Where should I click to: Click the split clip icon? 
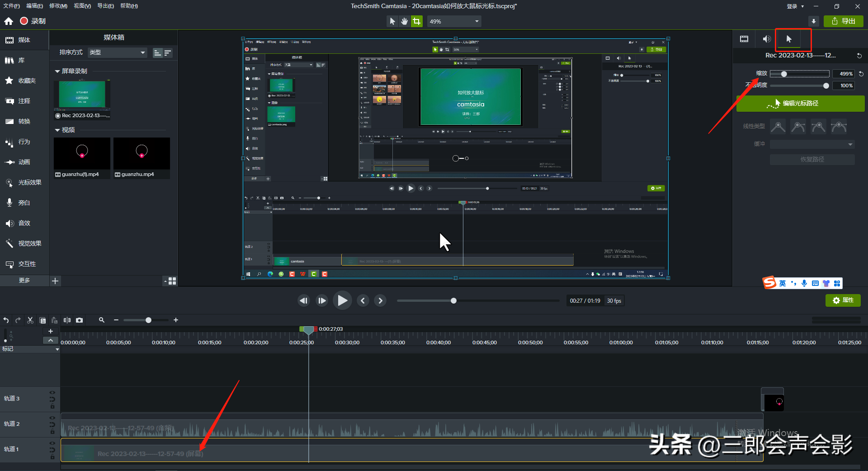(67, 320)
